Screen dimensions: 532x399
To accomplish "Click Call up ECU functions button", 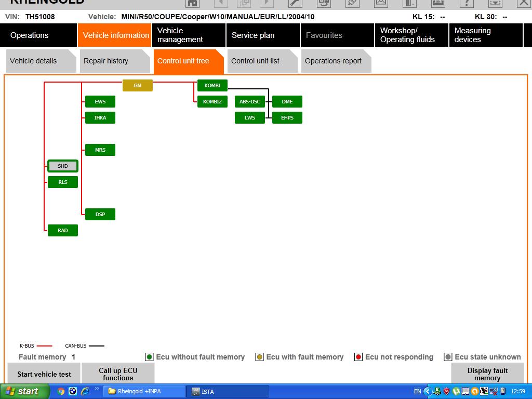I will pos(118,374).
